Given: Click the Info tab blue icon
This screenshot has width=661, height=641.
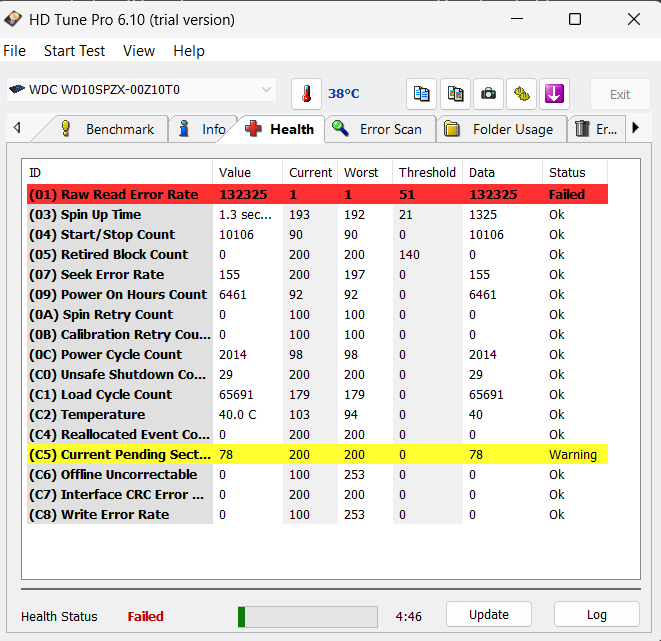Looking at the screenshot, I should point(184,129).
